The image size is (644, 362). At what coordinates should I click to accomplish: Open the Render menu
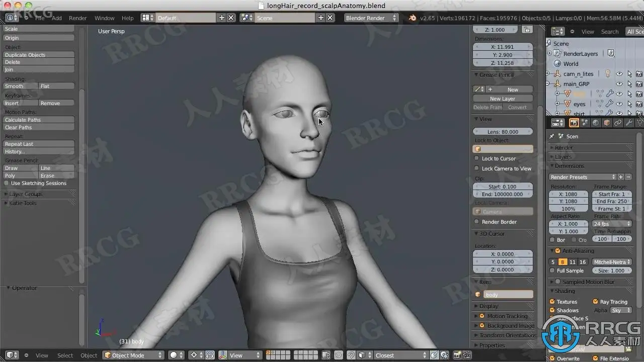point(78,18)
